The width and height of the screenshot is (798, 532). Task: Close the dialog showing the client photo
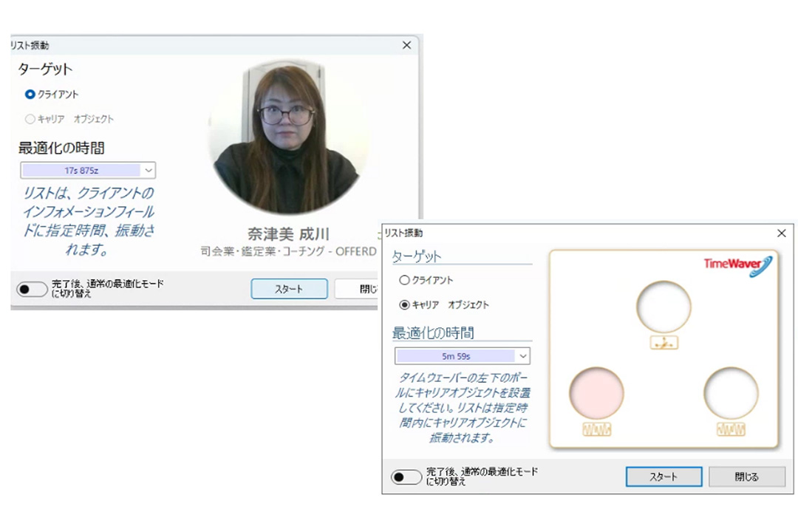pos(406,45)
